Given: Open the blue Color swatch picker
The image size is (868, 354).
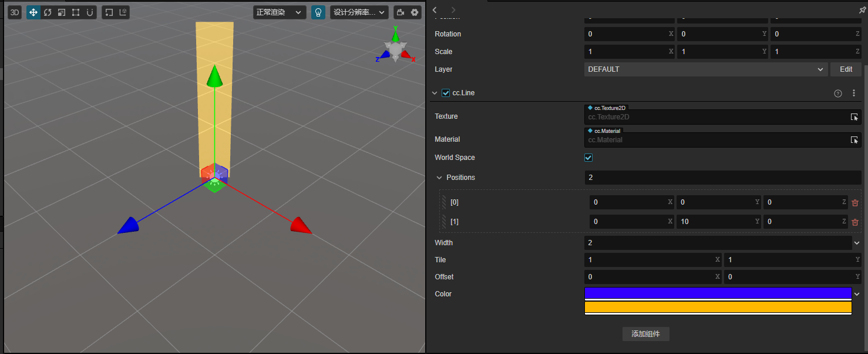Looking at the screenshot, I should (716, 293).
